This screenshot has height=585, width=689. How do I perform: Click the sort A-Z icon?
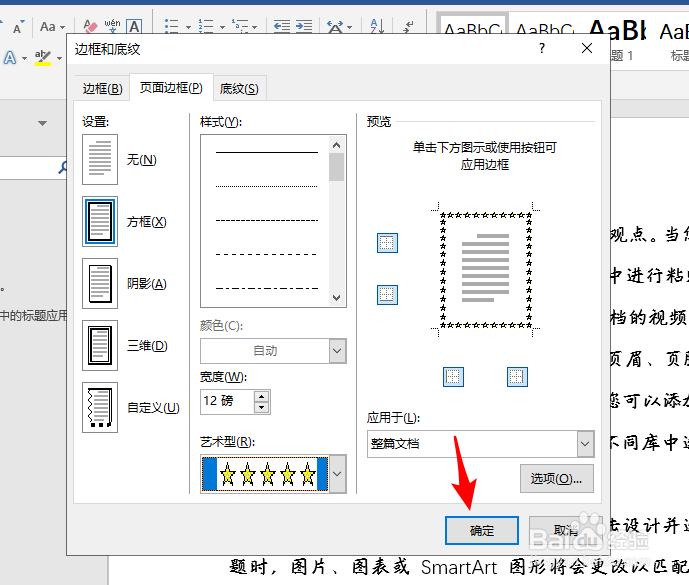[377, 27]
